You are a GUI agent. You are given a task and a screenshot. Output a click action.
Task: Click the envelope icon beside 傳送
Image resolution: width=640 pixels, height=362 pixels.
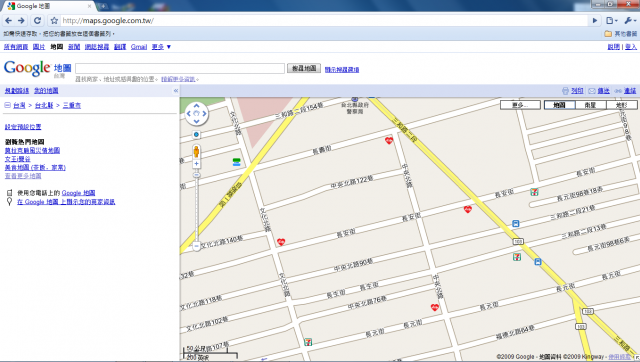(x=592, y=91)
